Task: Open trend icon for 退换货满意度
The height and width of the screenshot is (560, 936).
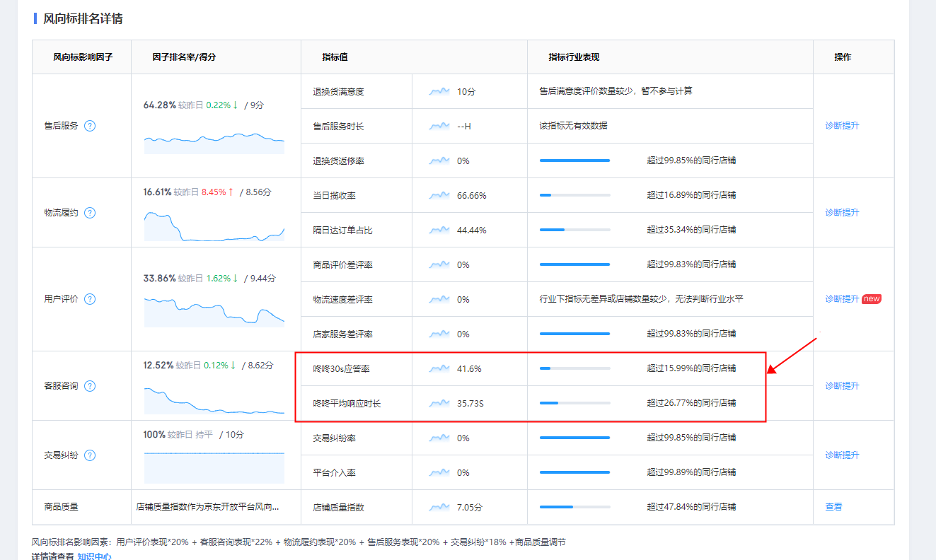Action: click(x=439, y=91)
